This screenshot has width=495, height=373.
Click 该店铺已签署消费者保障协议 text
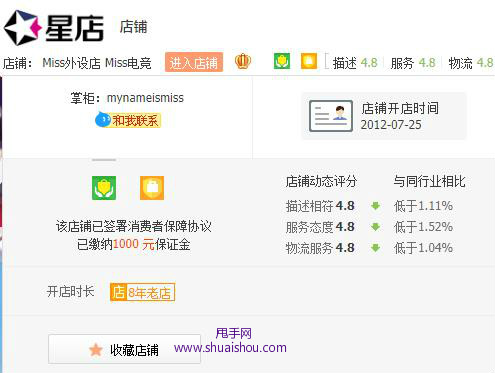134,226
